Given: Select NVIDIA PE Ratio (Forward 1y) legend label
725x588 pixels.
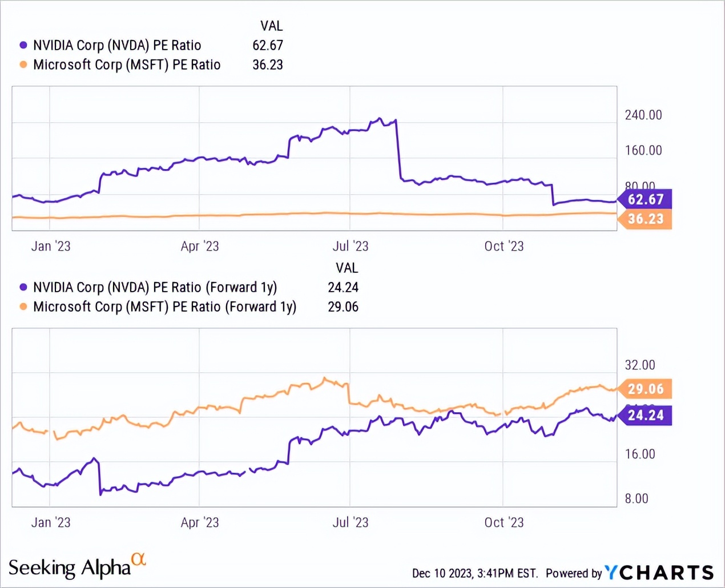Looking at the screenshot, I should point(155,287).
